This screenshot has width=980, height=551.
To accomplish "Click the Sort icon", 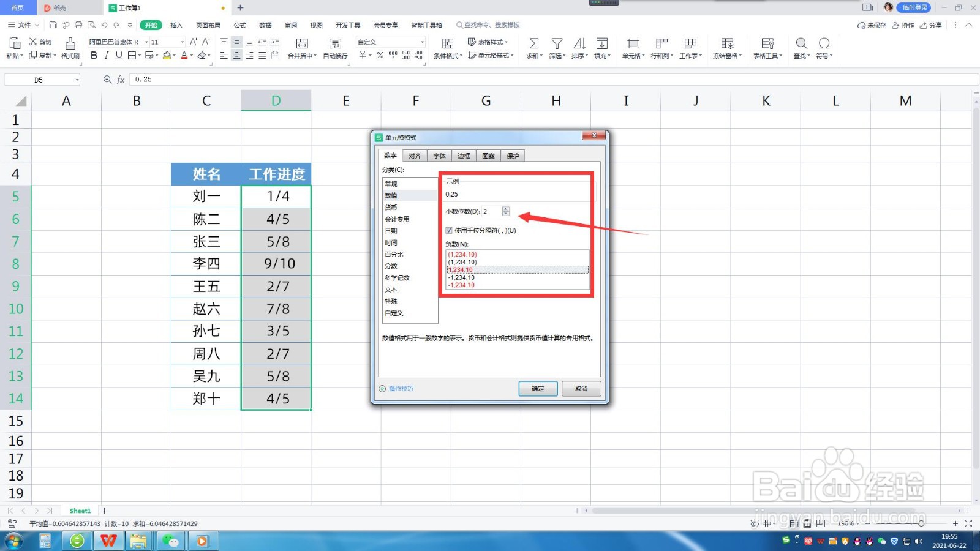I will (579, 43).
